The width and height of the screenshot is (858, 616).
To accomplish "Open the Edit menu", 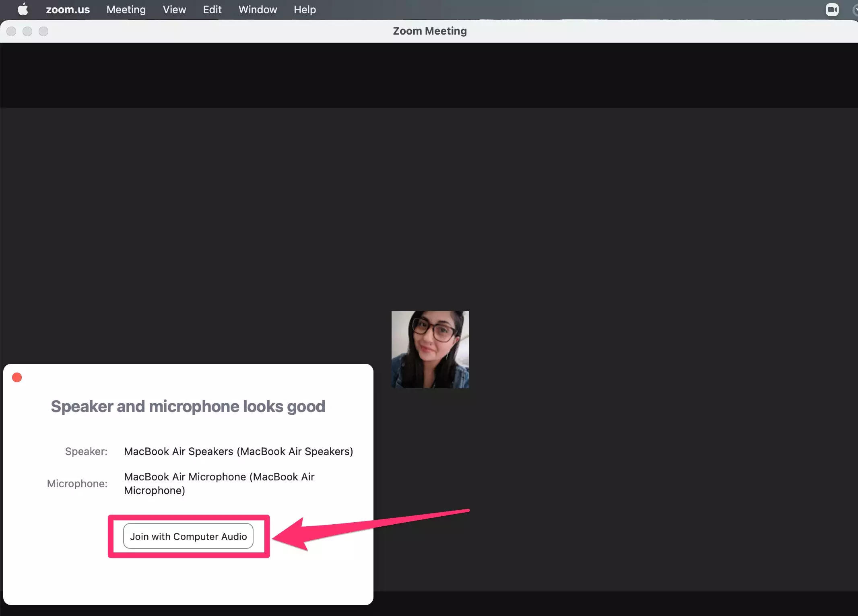I will click(x=212, y=9).
